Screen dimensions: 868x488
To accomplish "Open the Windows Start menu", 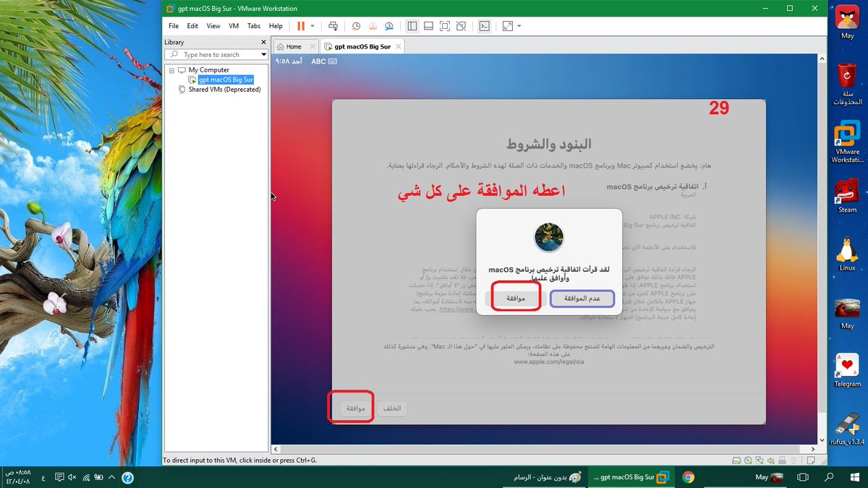I will click(855, 477).
